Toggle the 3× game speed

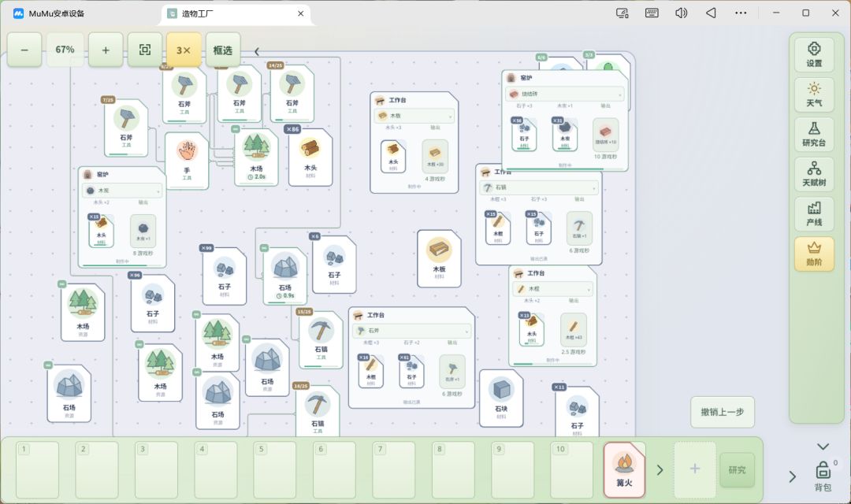pyautogui.click(x=184, y=50)
